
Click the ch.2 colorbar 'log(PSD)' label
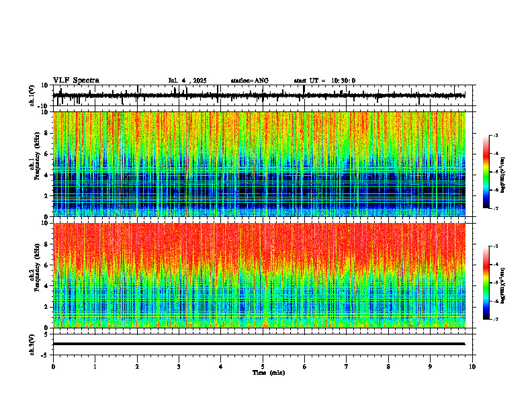503,285
